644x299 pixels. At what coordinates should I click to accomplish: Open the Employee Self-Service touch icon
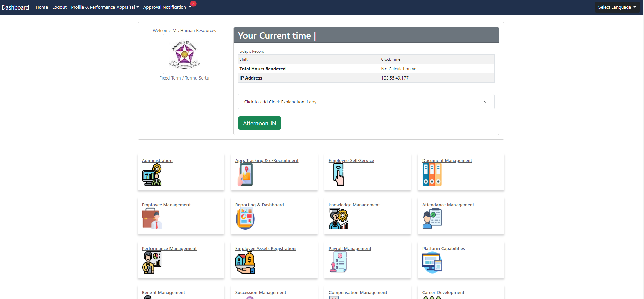[339, 175]
